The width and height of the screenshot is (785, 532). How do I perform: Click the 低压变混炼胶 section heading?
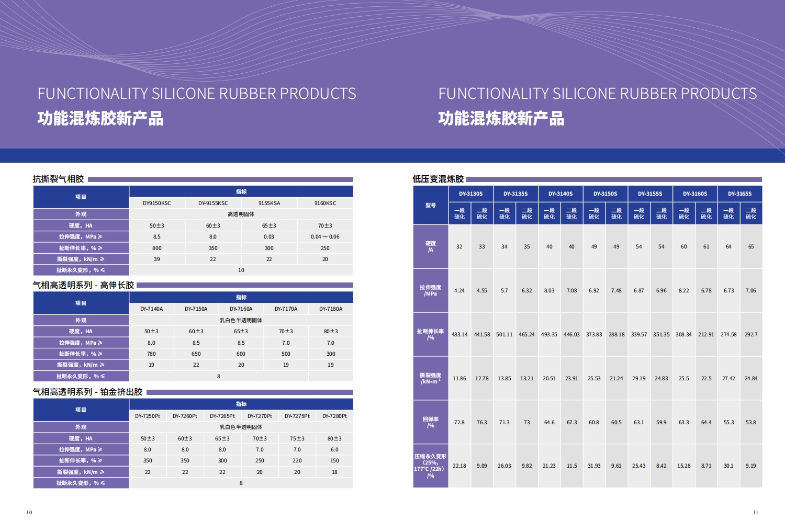[x=438, y=179]
